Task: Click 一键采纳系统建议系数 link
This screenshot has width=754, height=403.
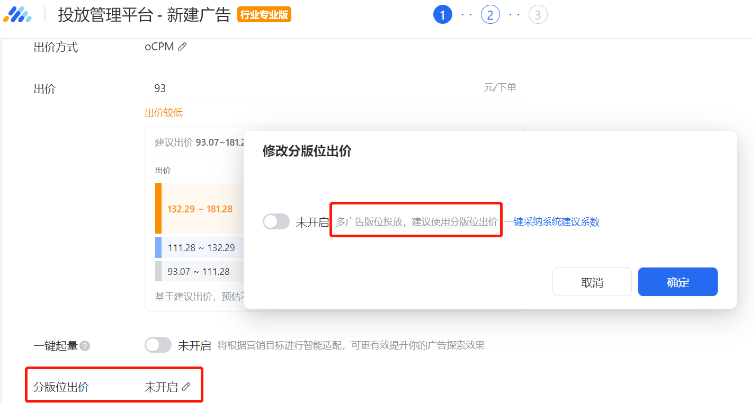Action: click(x=552, y=222)
